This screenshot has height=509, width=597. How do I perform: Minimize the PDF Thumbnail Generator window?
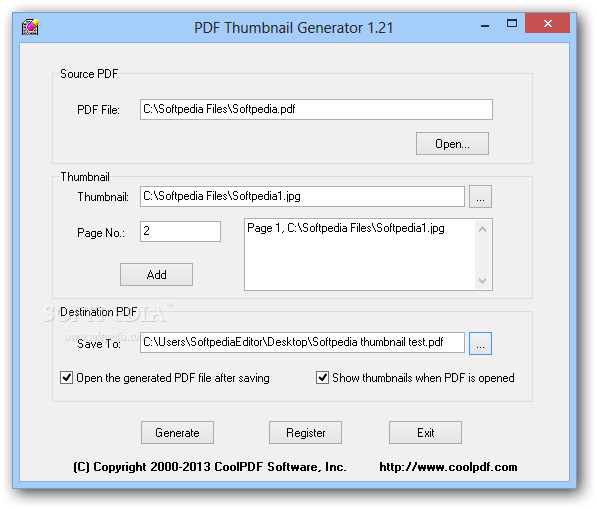coord(485,26)
